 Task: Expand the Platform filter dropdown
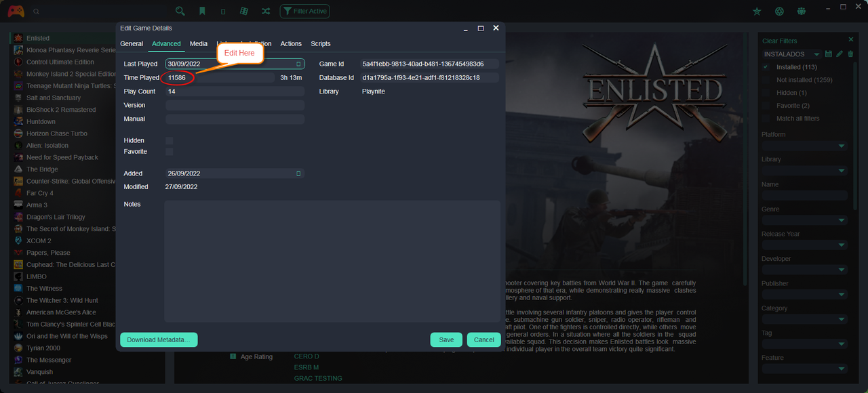coord(842,146)
